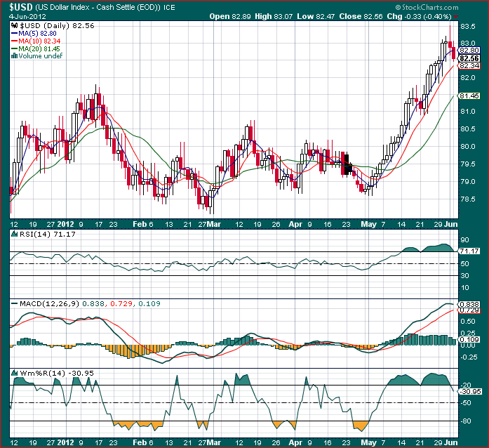Click the $USD ticker symbol title
This screenshot has width=489, height=448.
[x=21, y=7]
